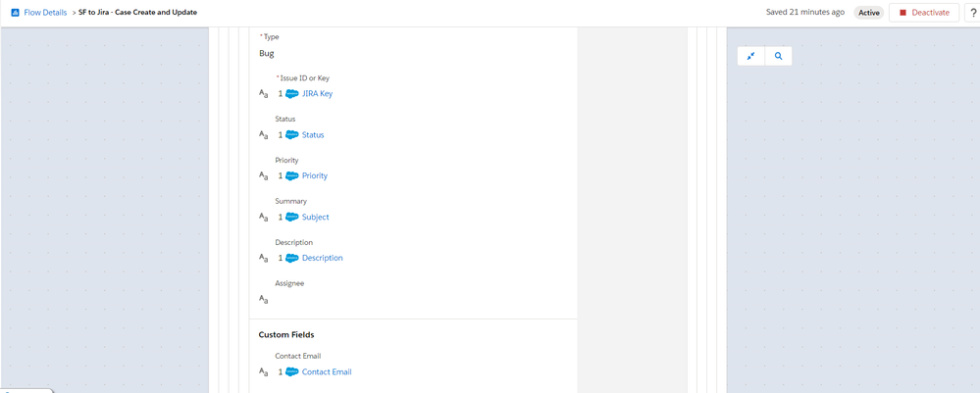This screenshot has width=980, height=393.
Task: Click the Aa text-type icon for Summary
Action: 264,217
